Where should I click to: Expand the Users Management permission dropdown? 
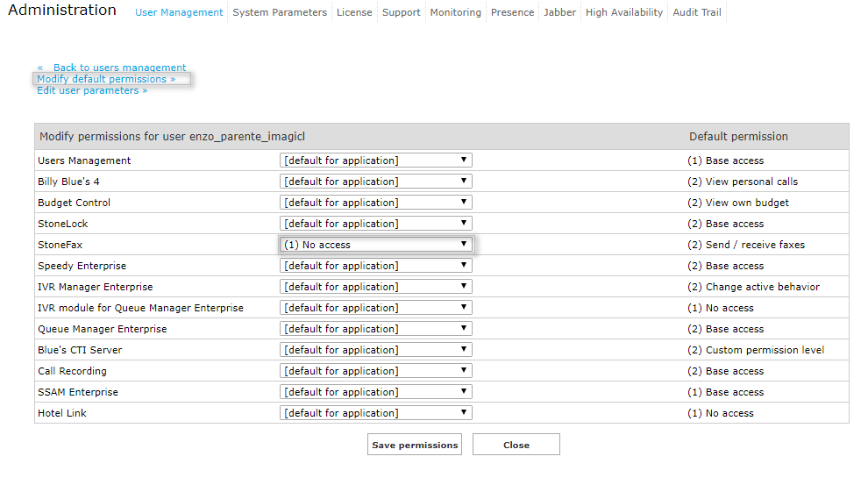pyautogui.click(x=376, y=160)
